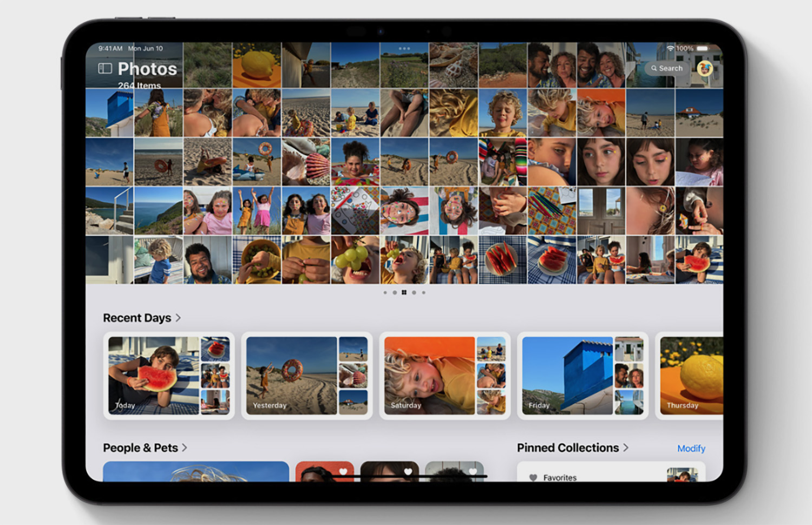812x525 pixels.
Task: Open the blue building photo in the grid
Action: (x=109, y=113)
